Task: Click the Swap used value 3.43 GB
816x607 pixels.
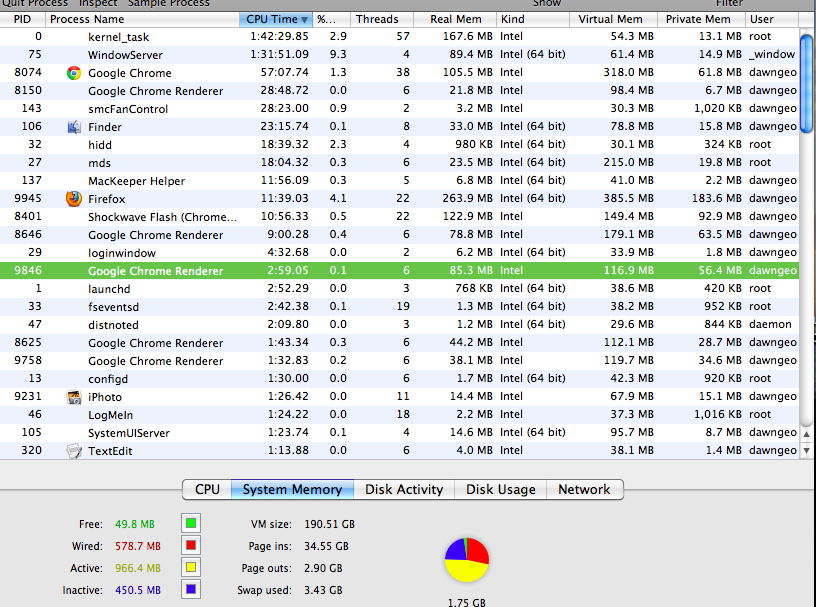Action: click(x=323, y=590)
